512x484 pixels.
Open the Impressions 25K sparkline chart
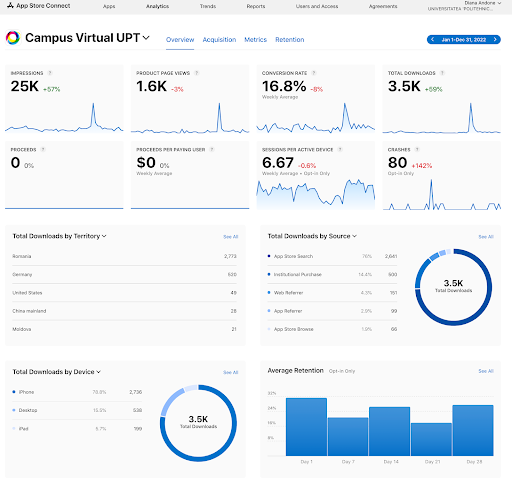pyautogui.click(x=64, y=118)
